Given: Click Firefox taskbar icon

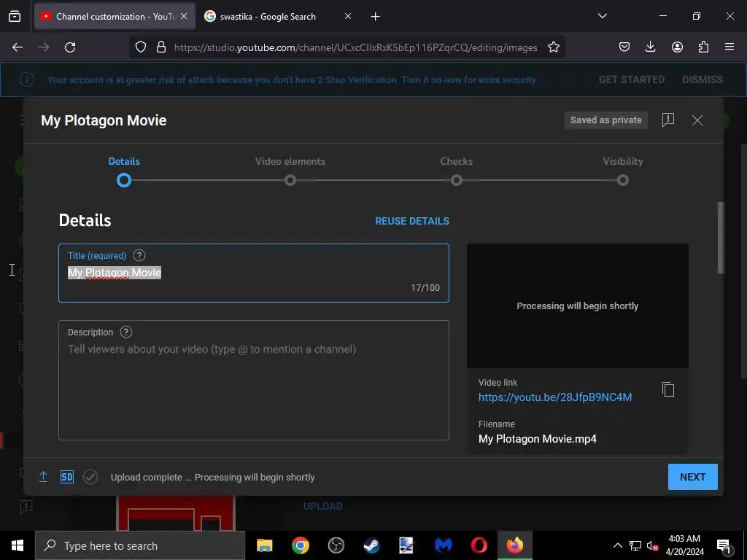Looking at the screenshot, I should point(514,545).
